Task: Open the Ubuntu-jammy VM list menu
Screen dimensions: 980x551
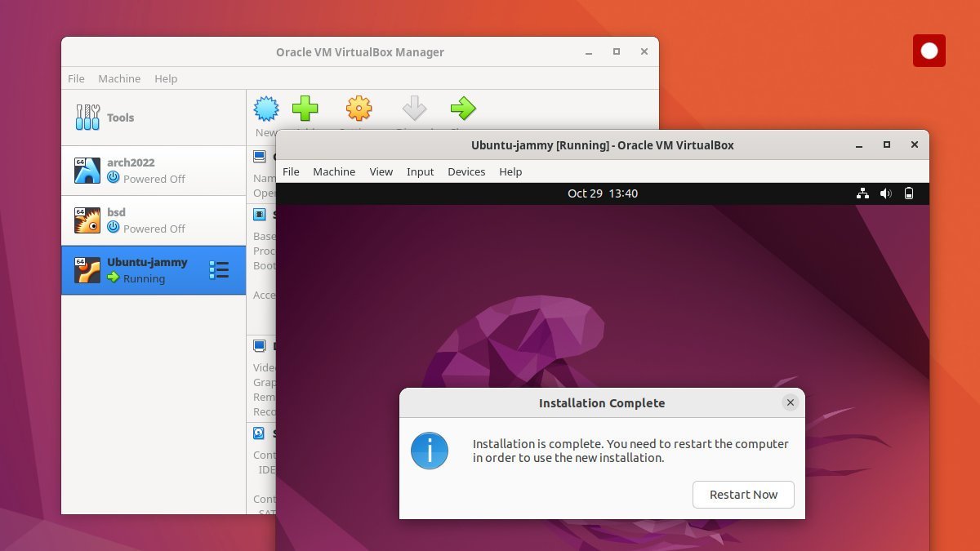Action: point(219,270)
